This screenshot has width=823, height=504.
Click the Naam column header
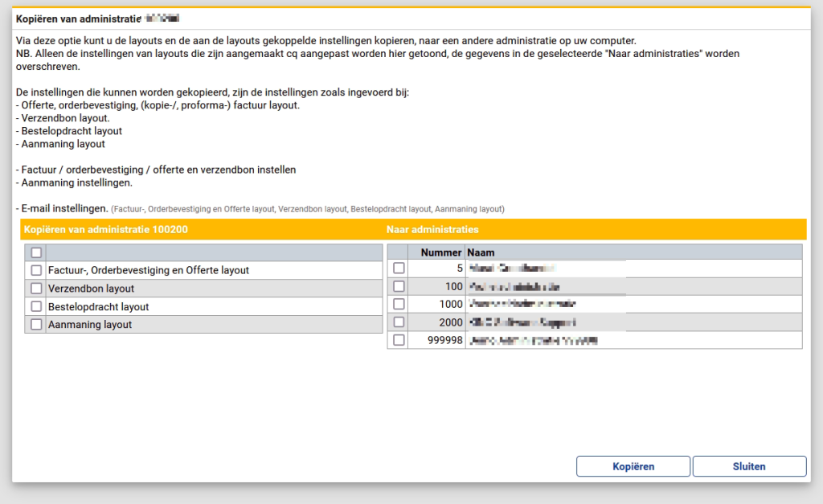(x=481, y=252)
